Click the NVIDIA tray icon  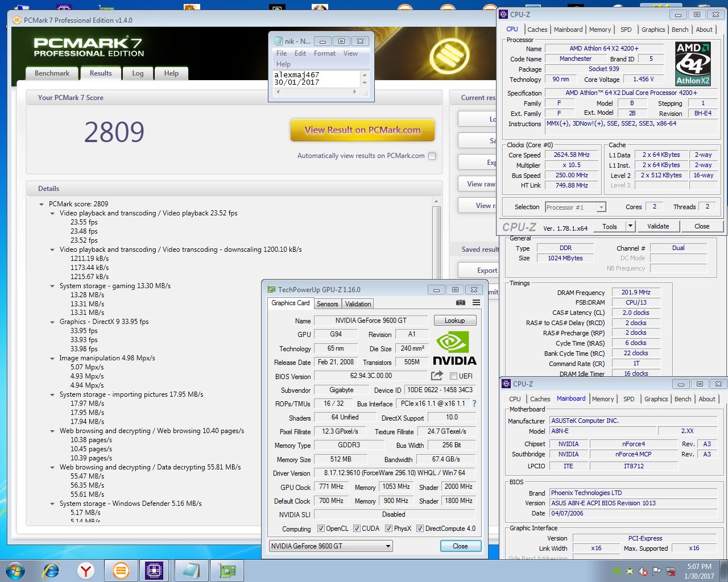tap(617, 571)
